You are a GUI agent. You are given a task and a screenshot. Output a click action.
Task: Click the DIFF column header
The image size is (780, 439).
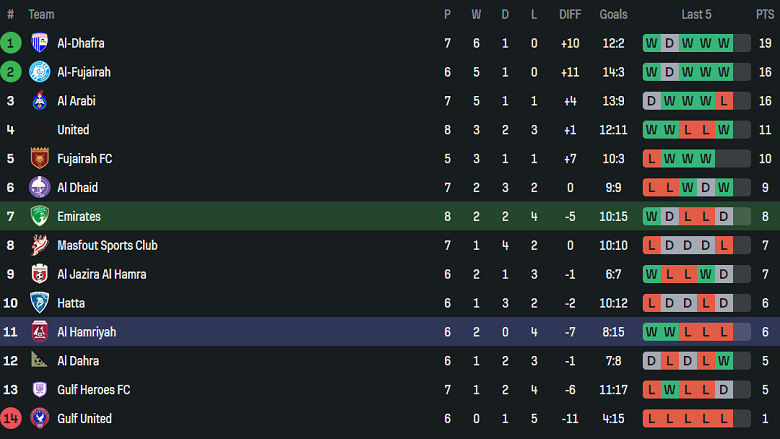pyautogui.click(x=570, y=15)
